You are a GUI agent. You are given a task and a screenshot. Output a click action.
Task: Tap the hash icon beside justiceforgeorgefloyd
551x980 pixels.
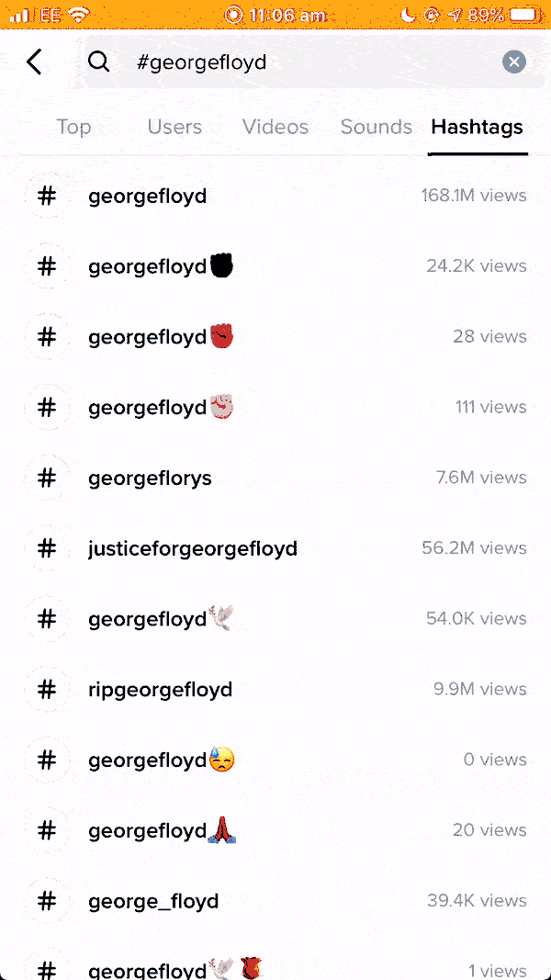[47, 548]
